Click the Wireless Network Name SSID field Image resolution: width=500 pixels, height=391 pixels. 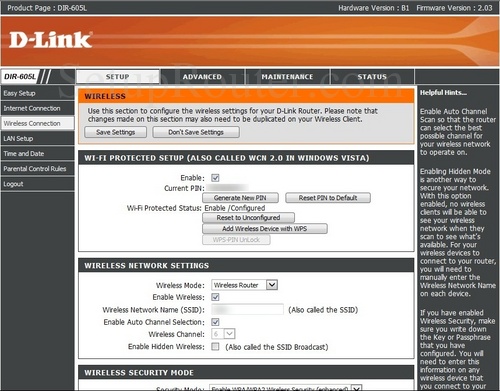[247, 310]
